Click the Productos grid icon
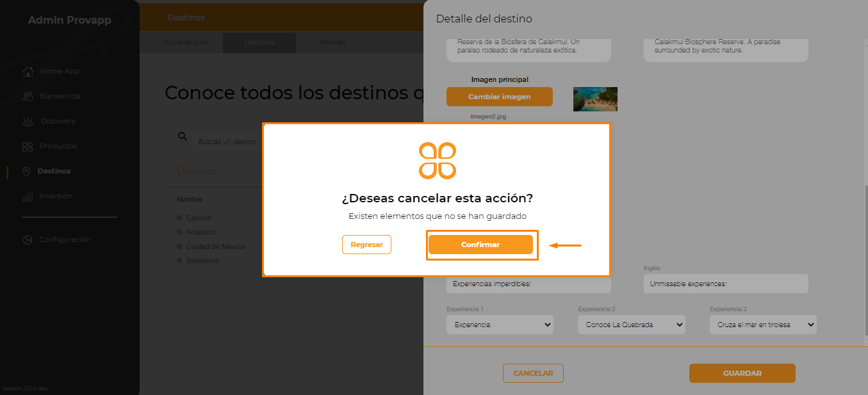Viewport: 868px width, 395px height. tap(28, 147)
